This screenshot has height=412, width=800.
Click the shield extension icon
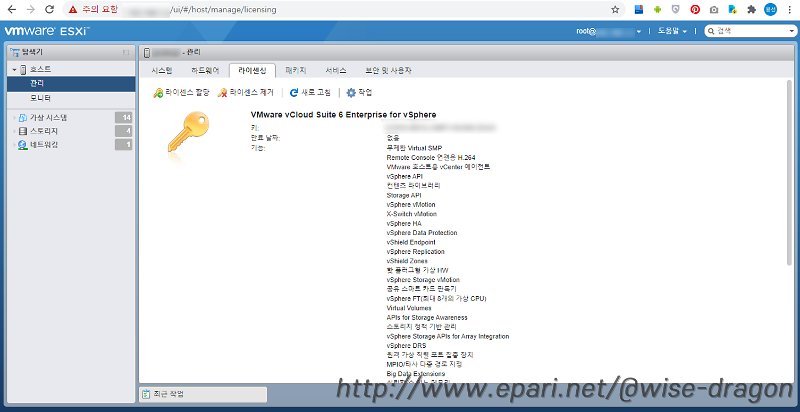click(676, 10)
